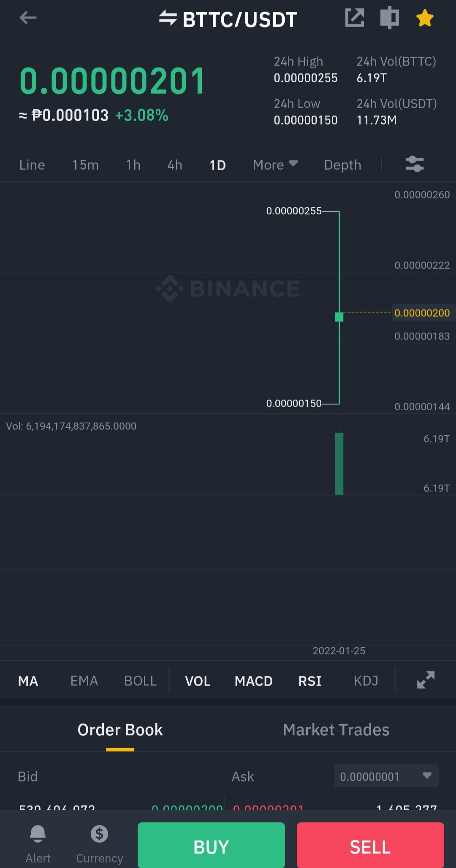Tap the 24h High value 0.00000255
Image resolution: width=456 pixels, height=868 pixels.
306,78
